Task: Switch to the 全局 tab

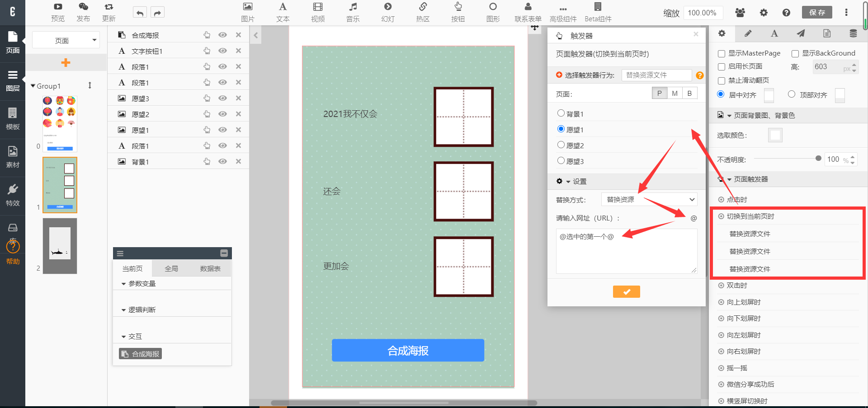Action: [171, 269]
